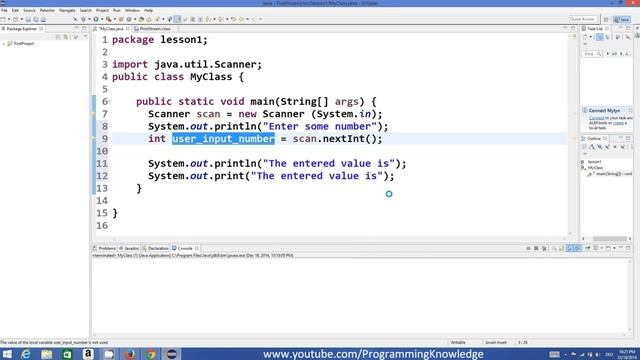Close the MyClass.java editor tab
The width and height of the screenshot is (640, 360).
(x=128, y=29)
